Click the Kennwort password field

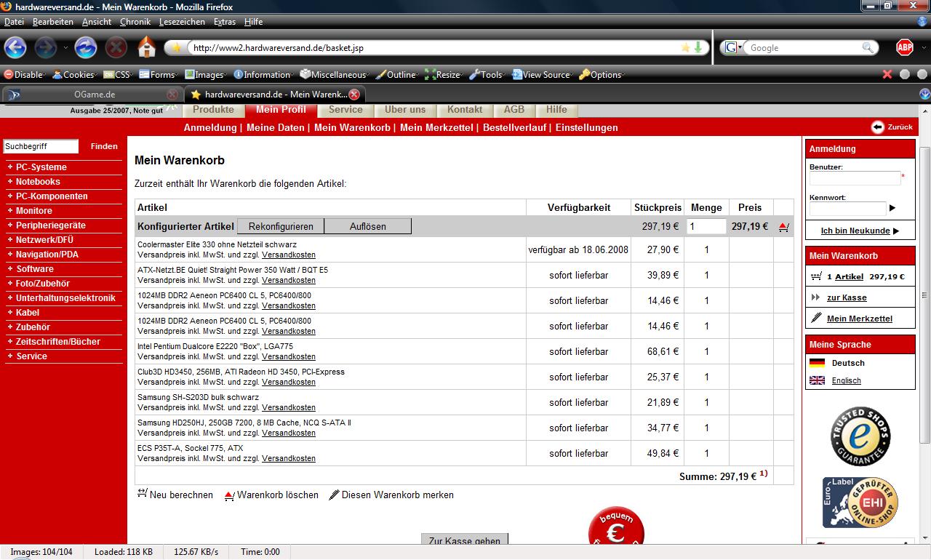847,209
